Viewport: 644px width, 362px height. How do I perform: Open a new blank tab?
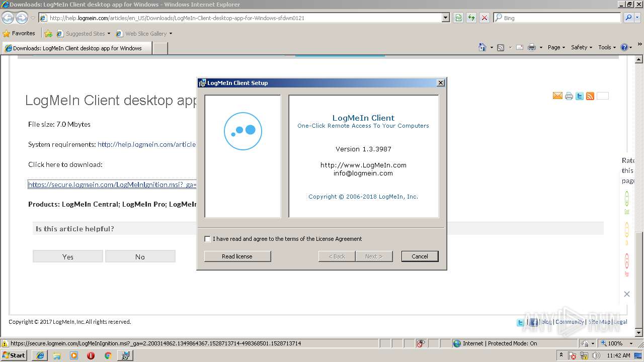click(160, 48)
